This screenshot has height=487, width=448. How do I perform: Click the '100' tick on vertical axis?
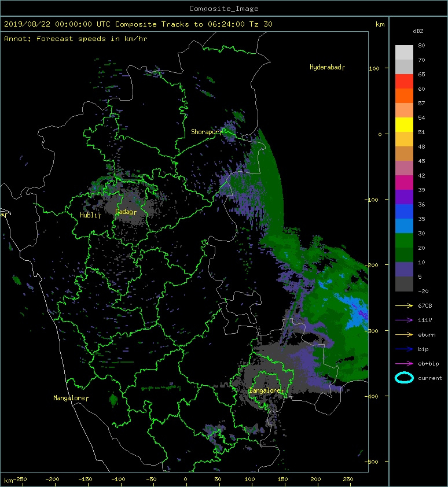click(x=374, y=69)
